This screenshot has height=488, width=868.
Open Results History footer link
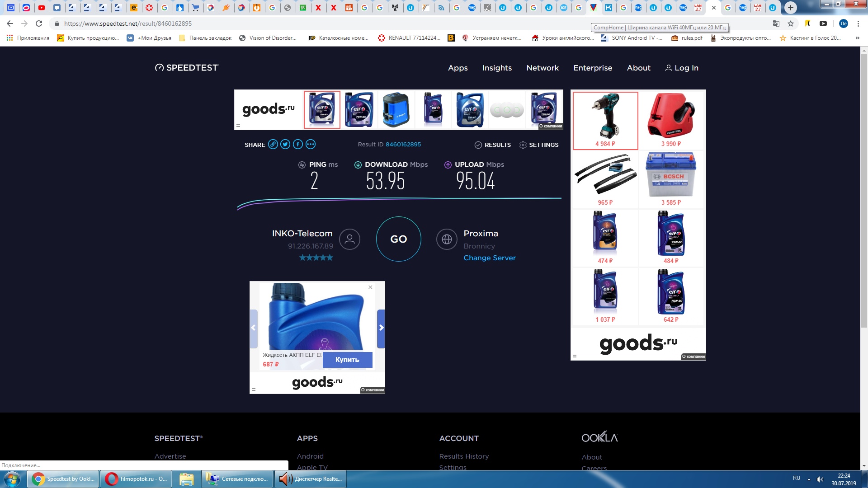[x=464, y=456]
